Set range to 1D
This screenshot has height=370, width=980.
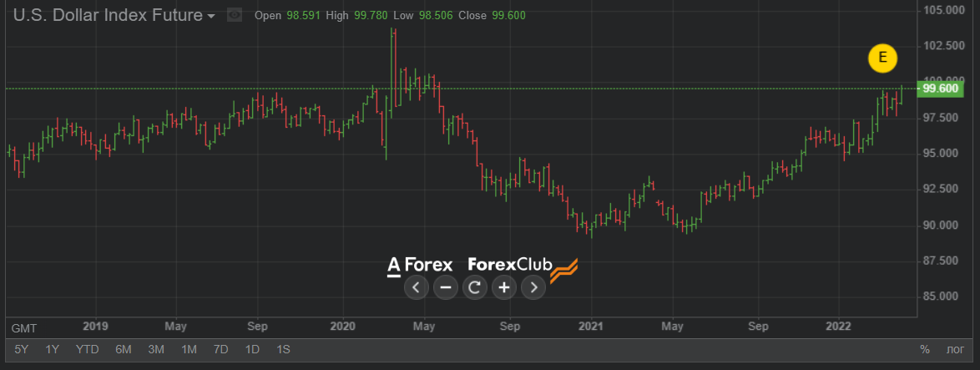(252, 349)
